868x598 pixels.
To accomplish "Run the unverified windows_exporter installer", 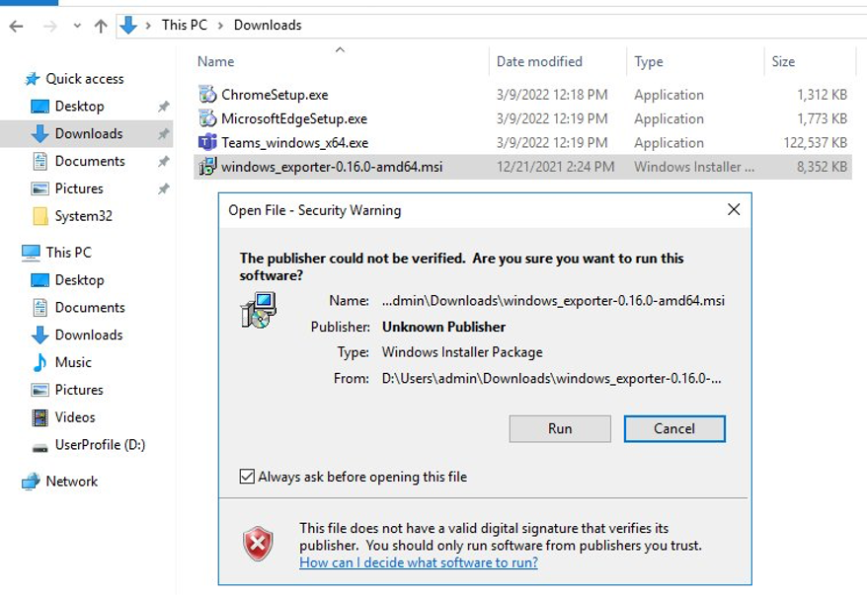I will click(559, 428).
